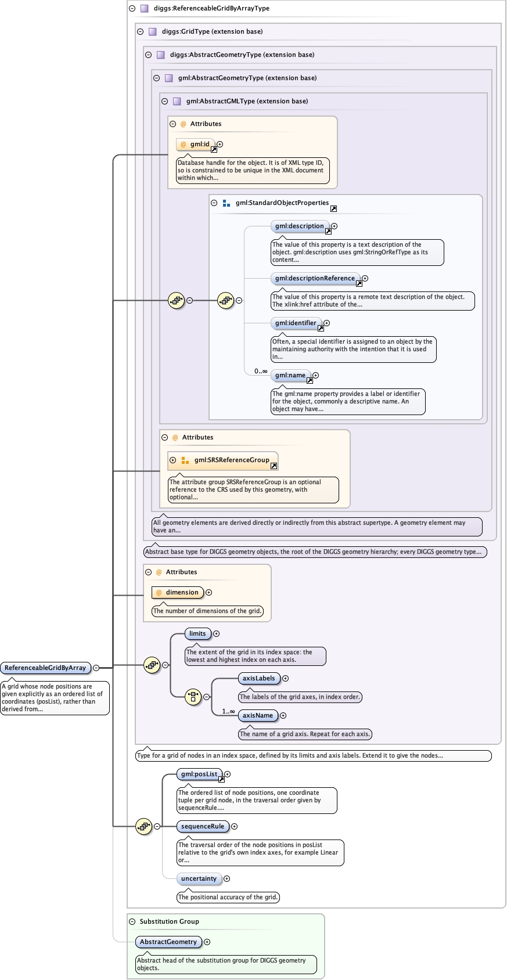Expand the gml:SRSReferenceGroup attribute group
This screenshot has width=507, height=980.
click(x=173, y=460)
